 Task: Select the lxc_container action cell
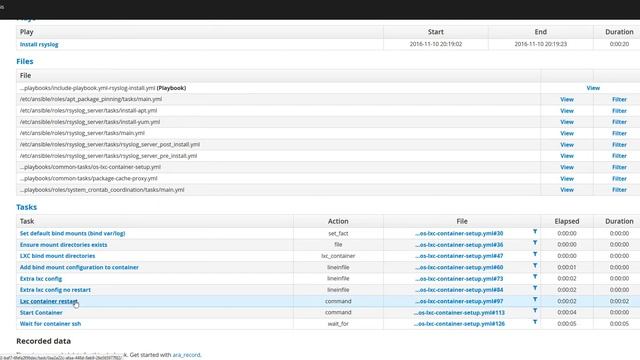pos(338,256)
